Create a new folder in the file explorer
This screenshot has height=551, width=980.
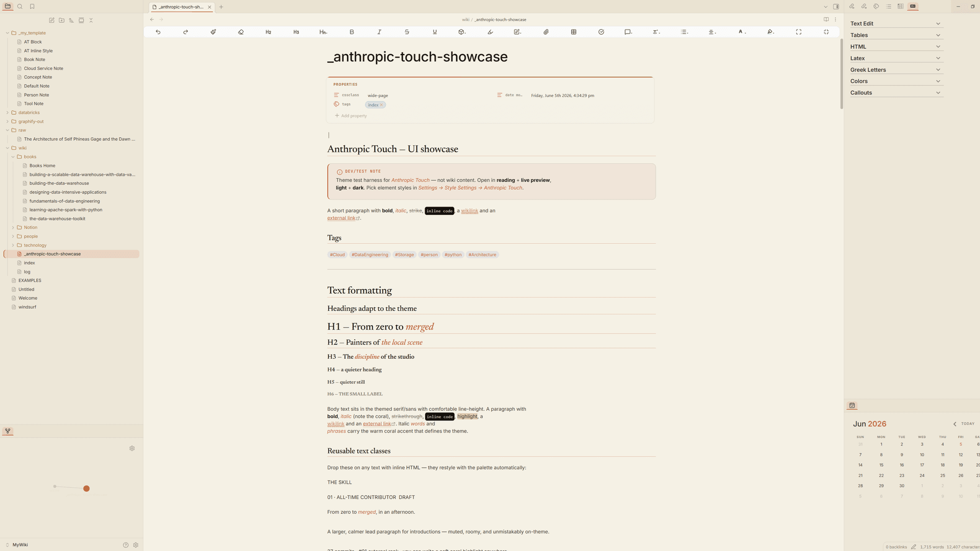click(x=62, y=20)
